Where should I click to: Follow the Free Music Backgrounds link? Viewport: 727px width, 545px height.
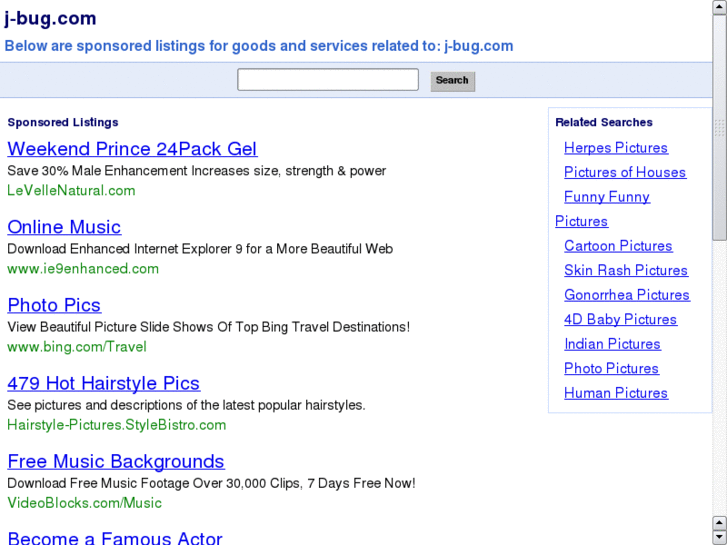click(x=116, y=461)
